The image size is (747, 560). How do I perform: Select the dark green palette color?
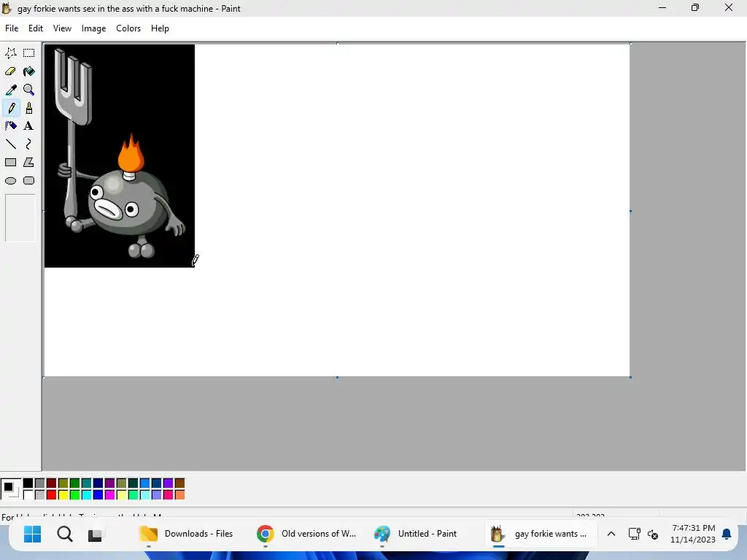pos(75,483)
